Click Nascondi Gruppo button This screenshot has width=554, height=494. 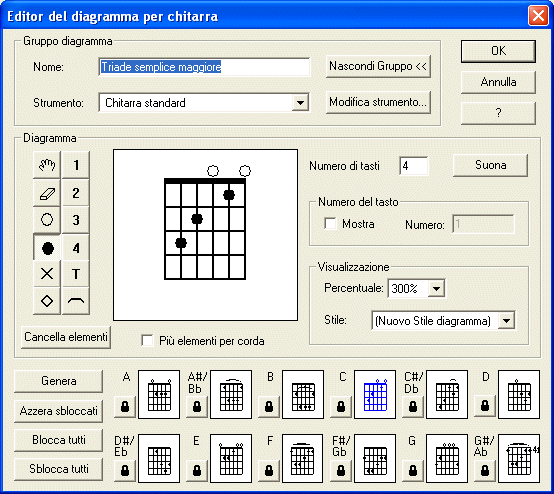pyautogui.click(x=378, y=66)
